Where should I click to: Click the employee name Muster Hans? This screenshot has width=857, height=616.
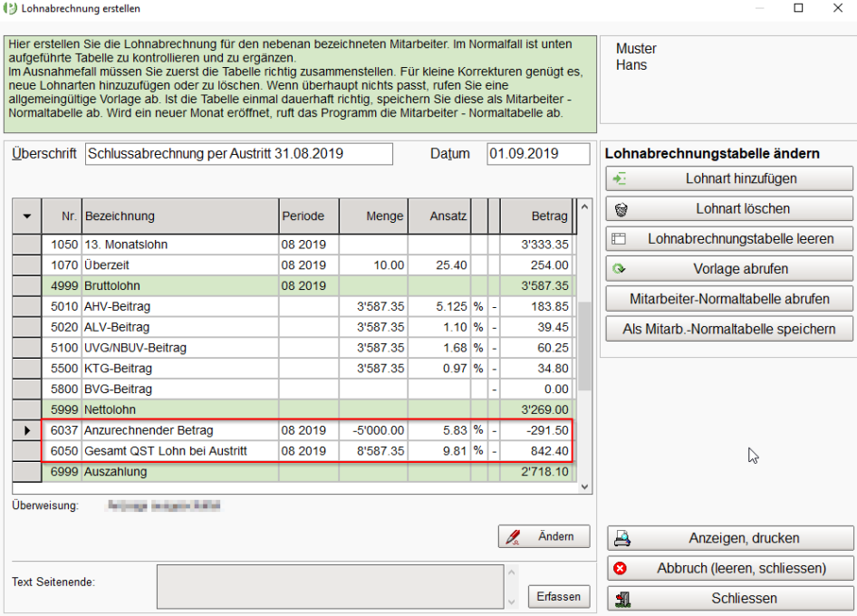tap(636, 57)
